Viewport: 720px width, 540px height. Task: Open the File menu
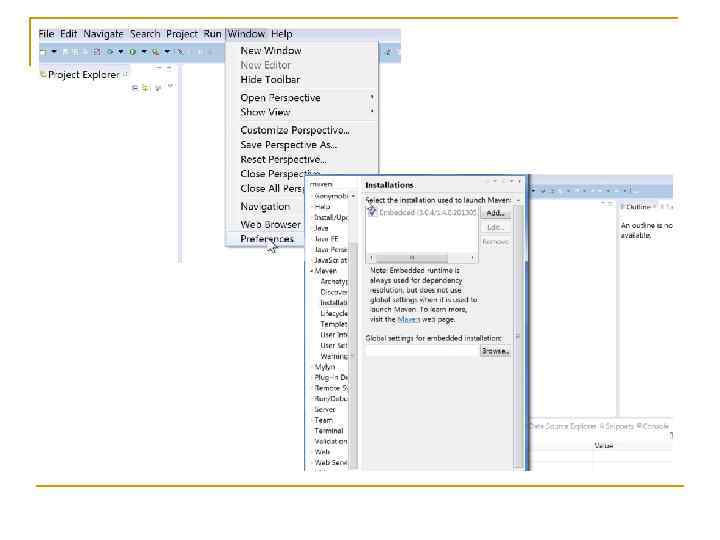[x=46, y=34]
